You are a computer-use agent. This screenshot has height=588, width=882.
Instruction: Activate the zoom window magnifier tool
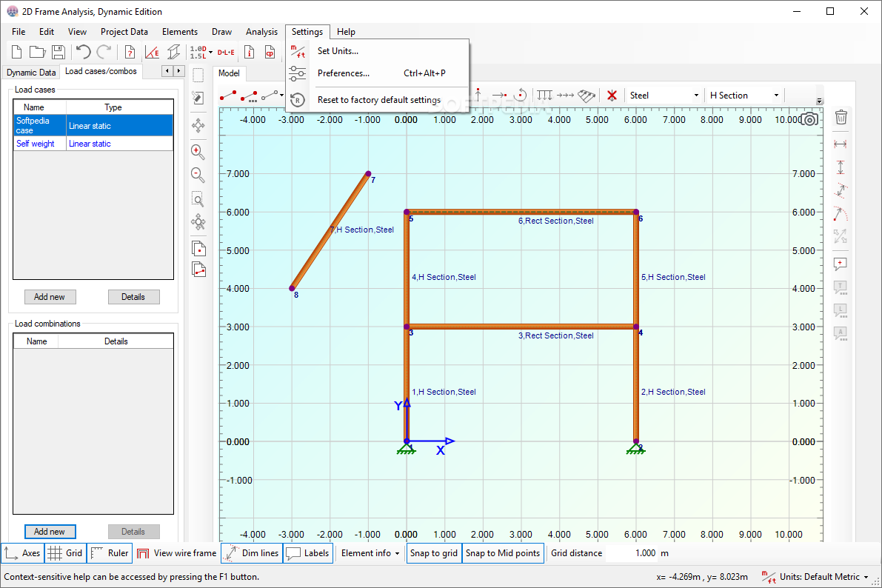tap(198, 199)
